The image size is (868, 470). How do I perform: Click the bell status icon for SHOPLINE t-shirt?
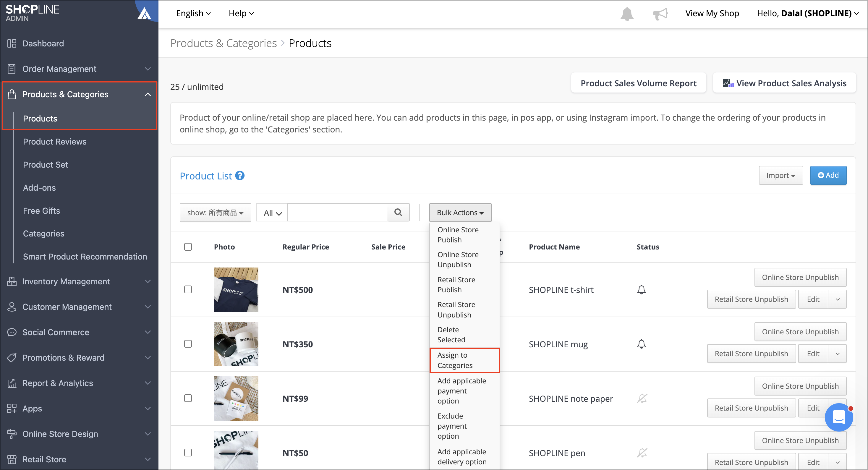click(641, 290)
